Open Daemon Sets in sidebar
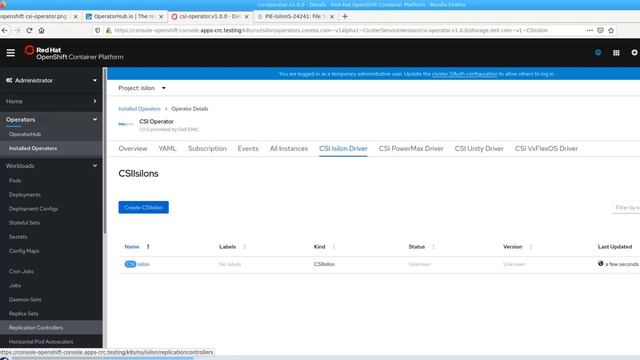Viewport: 640px width, 360px height. [x=25, y=300]
